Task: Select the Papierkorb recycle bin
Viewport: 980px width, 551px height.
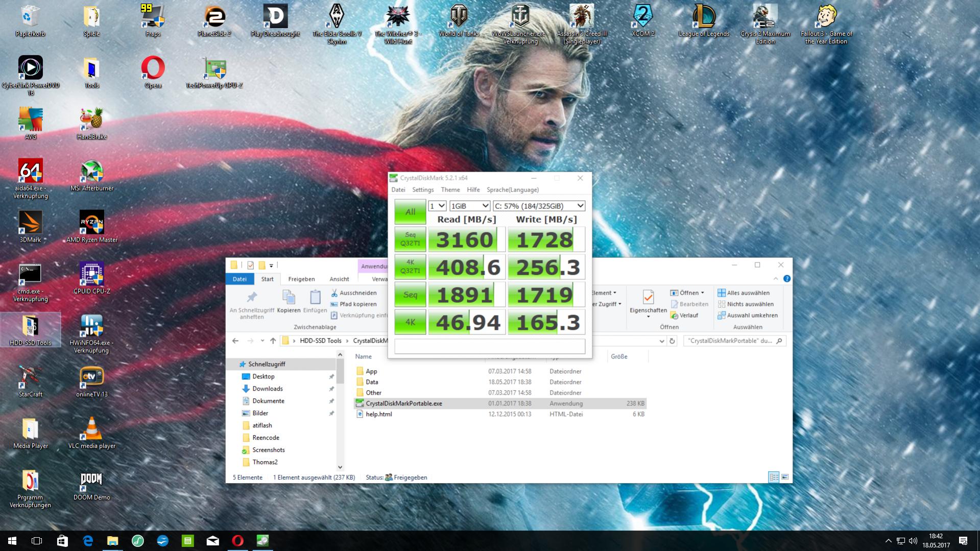Action: [30, 20]
